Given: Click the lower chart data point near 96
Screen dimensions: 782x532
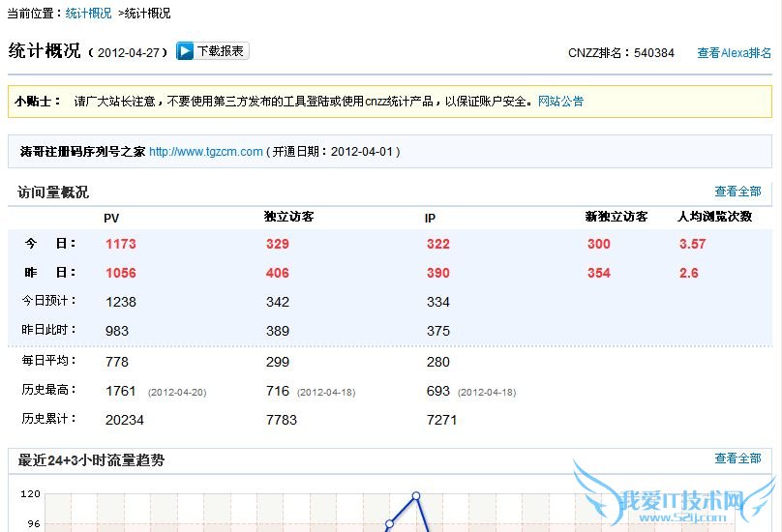Looking at the screenshot, I should click(x=390, y=524).
